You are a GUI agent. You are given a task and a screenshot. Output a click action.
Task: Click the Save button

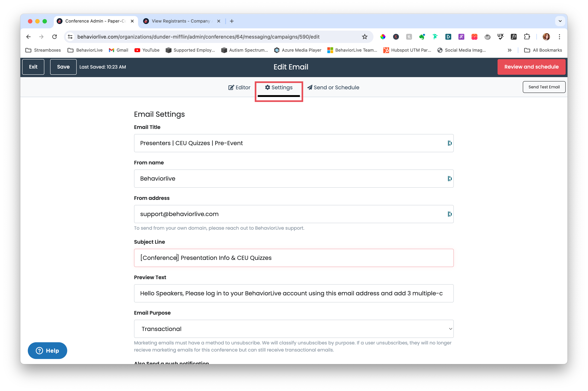63,67
